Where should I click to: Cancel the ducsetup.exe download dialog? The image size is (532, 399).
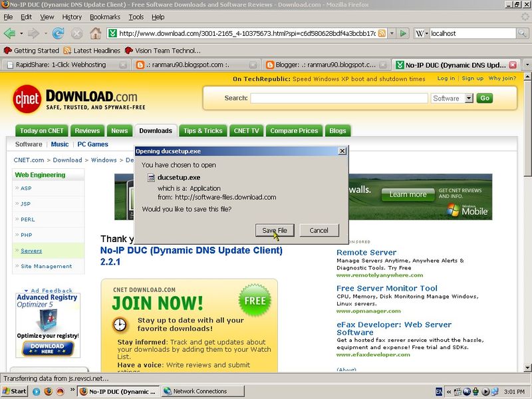tap(319, 230)
